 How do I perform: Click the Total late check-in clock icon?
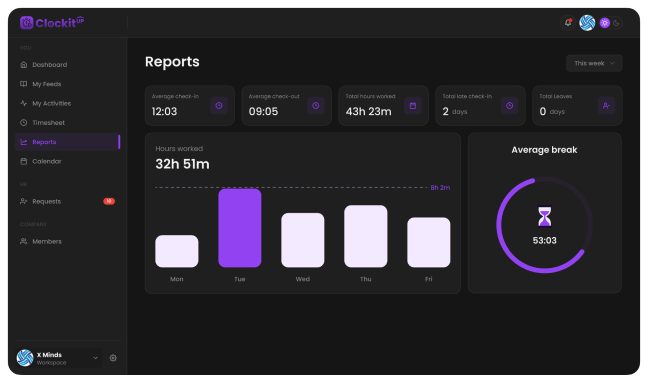[510, 106]
